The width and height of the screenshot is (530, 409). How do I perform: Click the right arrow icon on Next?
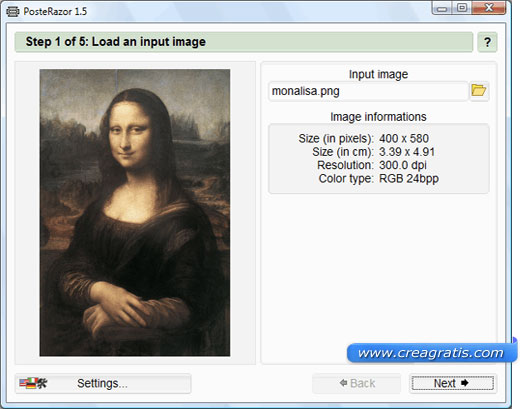click(x=464, y=383)
